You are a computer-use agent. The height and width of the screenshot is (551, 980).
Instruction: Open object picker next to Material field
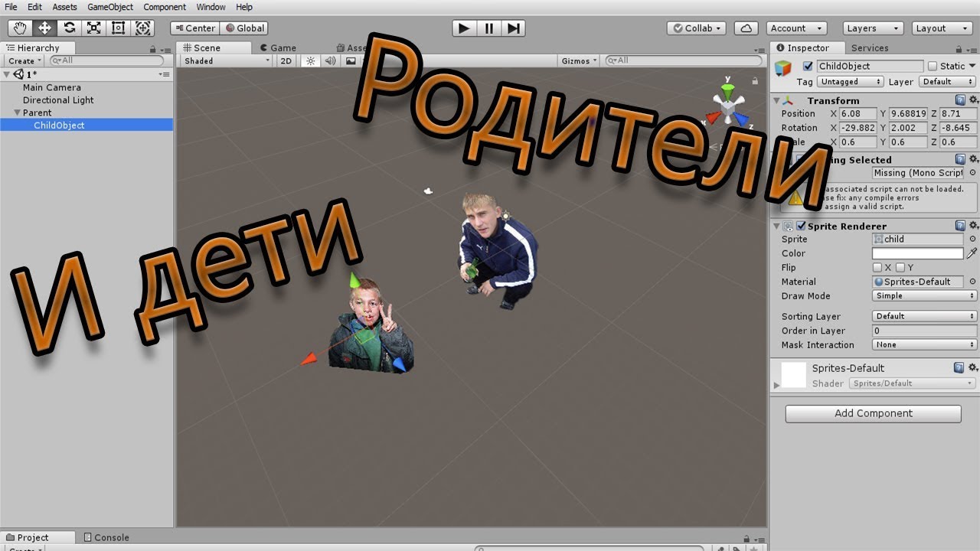click(972, 282)
